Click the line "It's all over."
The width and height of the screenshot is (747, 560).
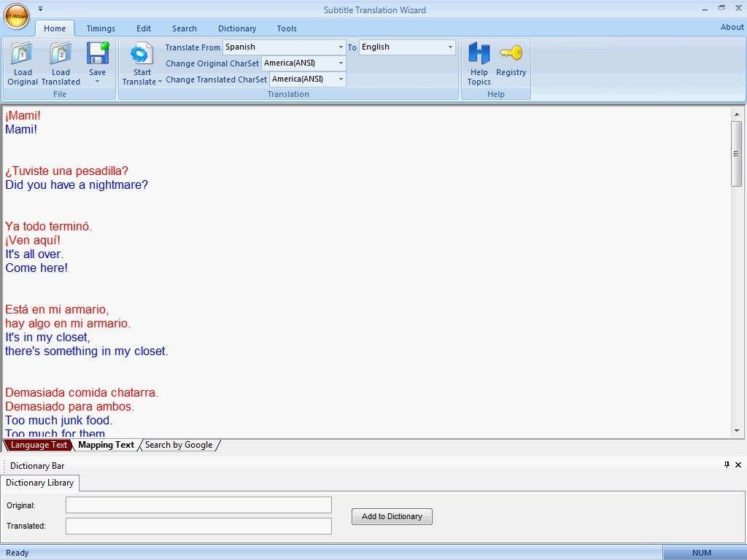pyautogui.click(x=34, y=254)
